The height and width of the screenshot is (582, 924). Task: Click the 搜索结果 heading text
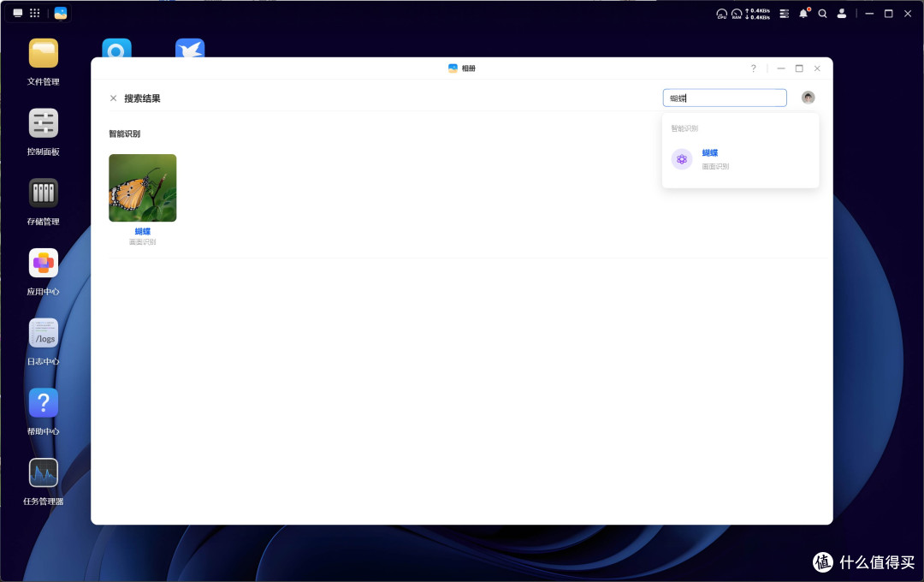(142, 98)
